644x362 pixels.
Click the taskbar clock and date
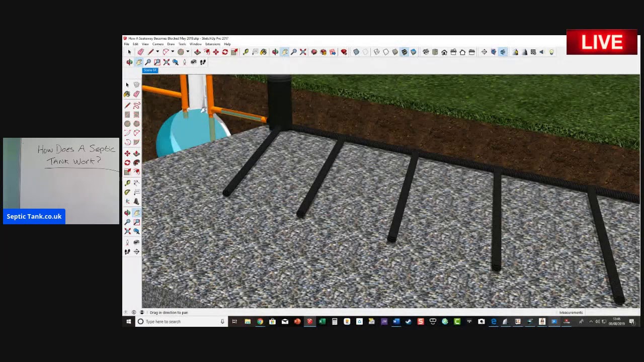(x=617, y=322)
